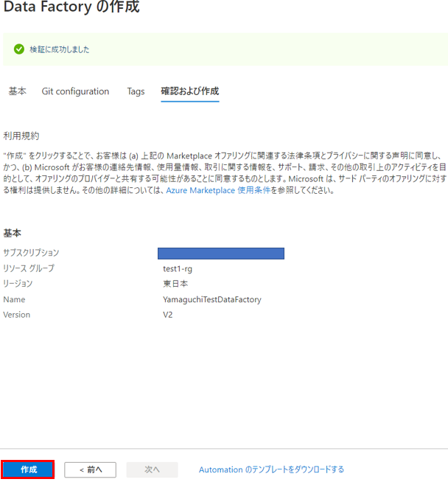Switch to the 基本 tab

pos(18,91)
